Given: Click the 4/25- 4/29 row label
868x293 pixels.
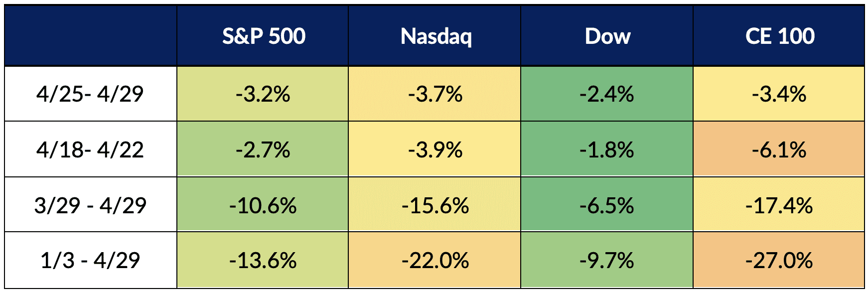Looking at the screenshot, I should coord(91,94).
